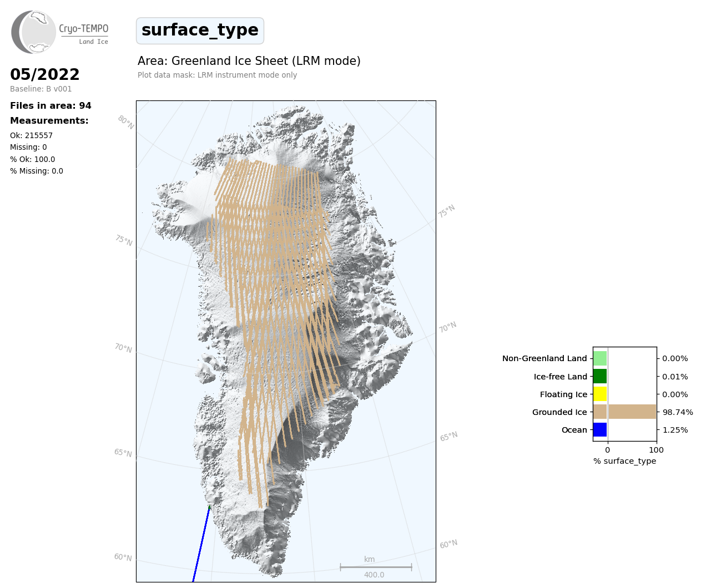Click the Grounded Ice legend label
The height and width of the screenshot is (588, 706).
[x=559, y=412]
